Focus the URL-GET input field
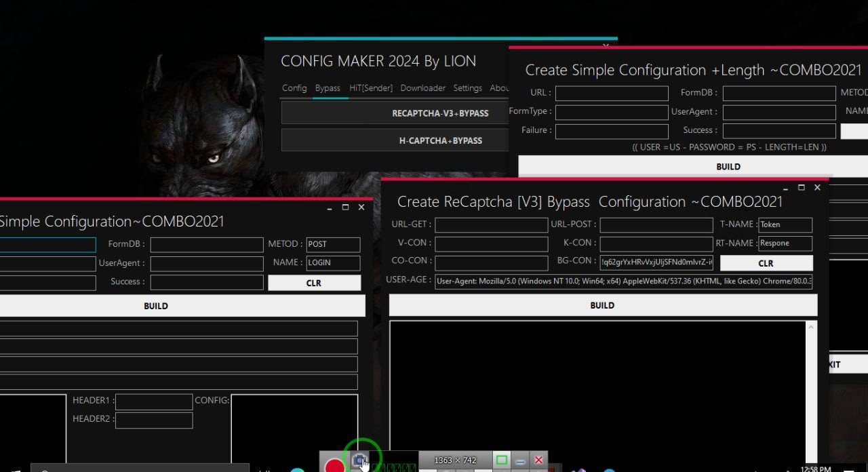The image size is (868, 472). [x=491, y=224]
